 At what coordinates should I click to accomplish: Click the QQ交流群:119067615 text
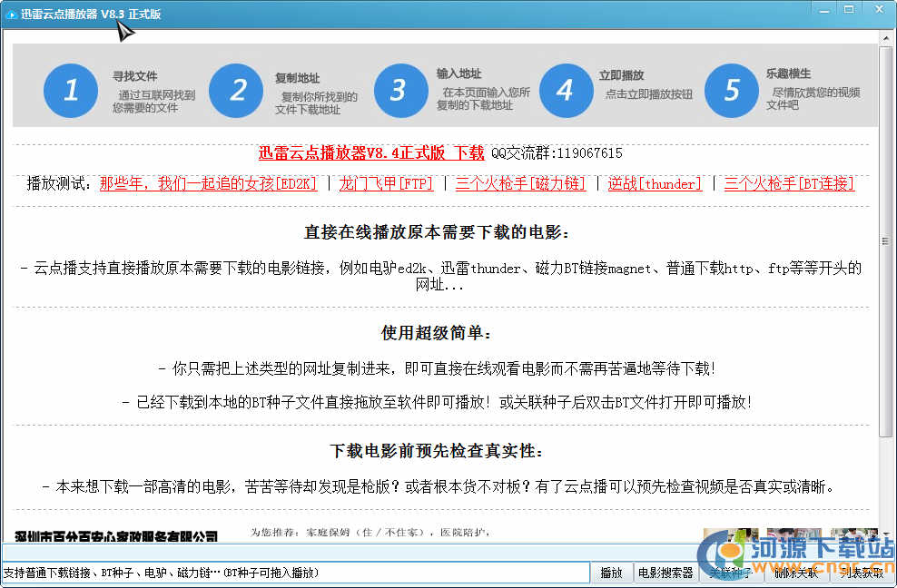(557, 152)
